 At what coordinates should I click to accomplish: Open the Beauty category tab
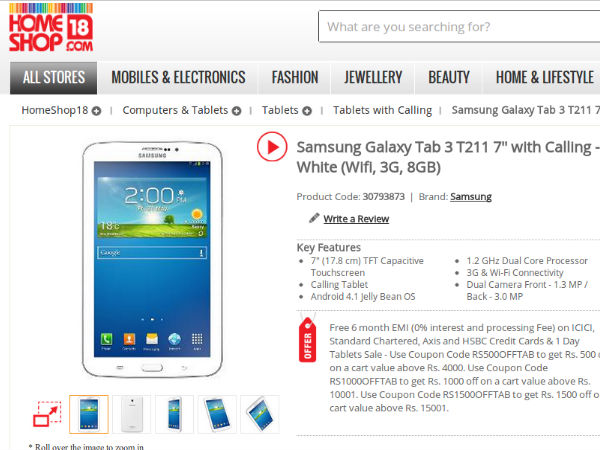pos(449,78)
